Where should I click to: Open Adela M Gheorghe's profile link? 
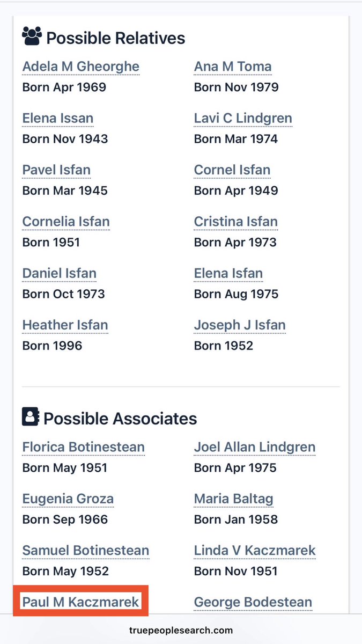click(x=80, y=67)
